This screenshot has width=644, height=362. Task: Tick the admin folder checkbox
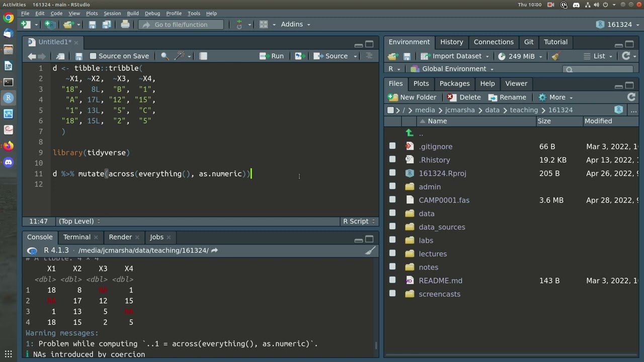[x=392, y=187]
